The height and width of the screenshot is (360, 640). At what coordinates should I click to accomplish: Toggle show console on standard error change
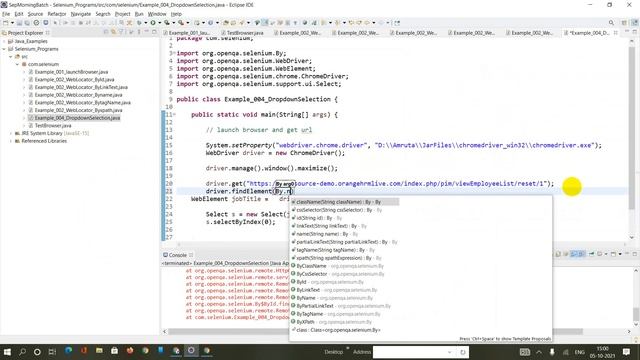point(581,254)
